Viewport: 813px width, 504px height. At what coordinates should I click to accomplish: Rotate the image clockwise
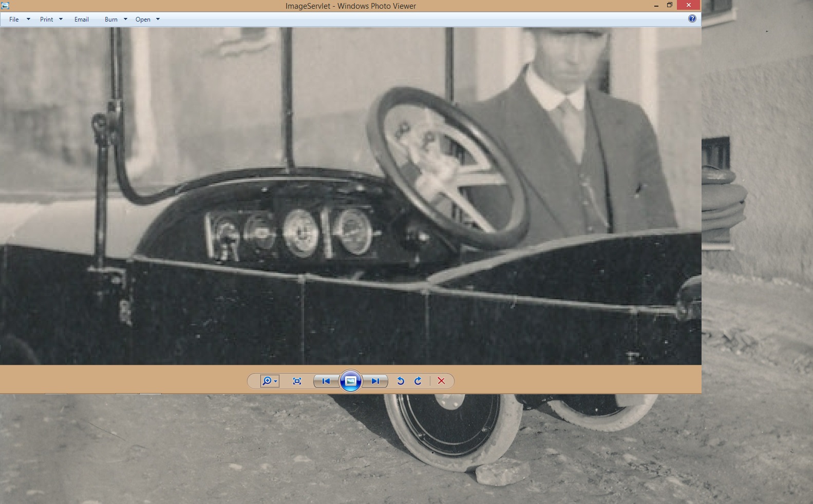pyautogui.click(x=418, y=381)
